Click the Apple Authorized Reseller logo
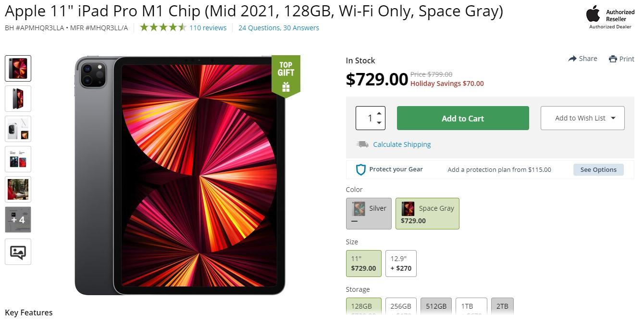The image size is (644, 324). (x=593, y=14)
